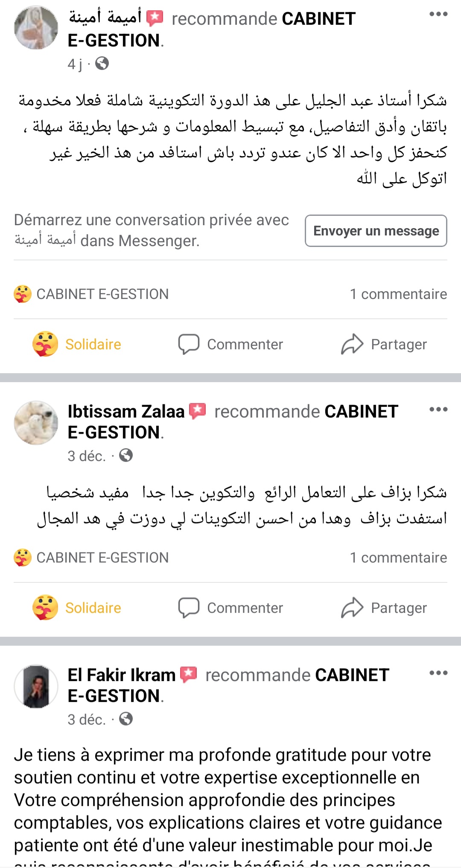Tap the share arrow icon on Ibtissam's post
Image resolution: width=461 pixels, height=868 pixels.
click(352, 608)
